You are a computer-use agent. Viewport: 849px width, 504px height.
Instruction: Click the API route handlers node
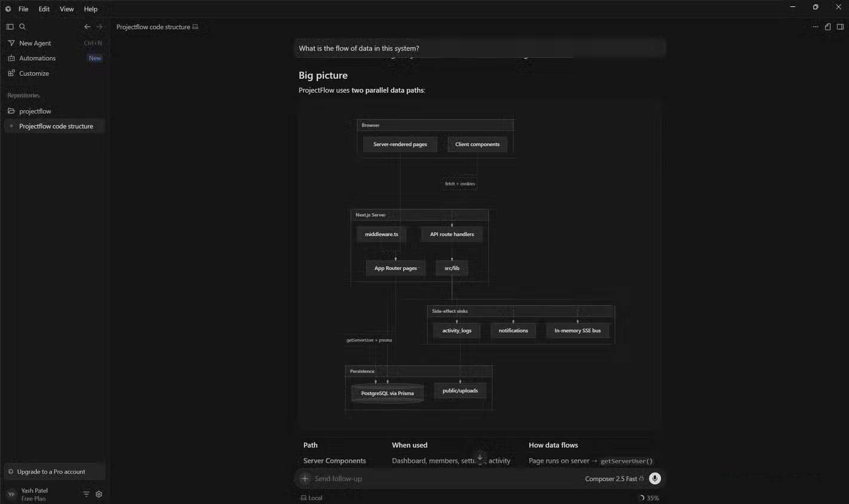pos(452,234)
